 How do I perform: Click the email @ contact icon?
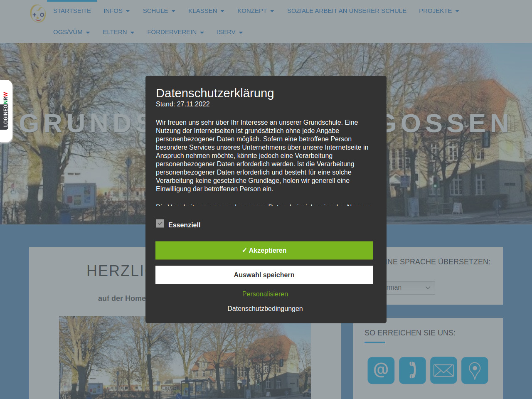(381, 370)
